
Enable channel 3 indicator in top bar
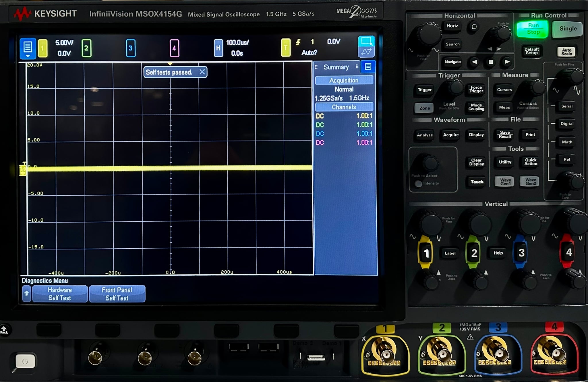tap(130, 48)
